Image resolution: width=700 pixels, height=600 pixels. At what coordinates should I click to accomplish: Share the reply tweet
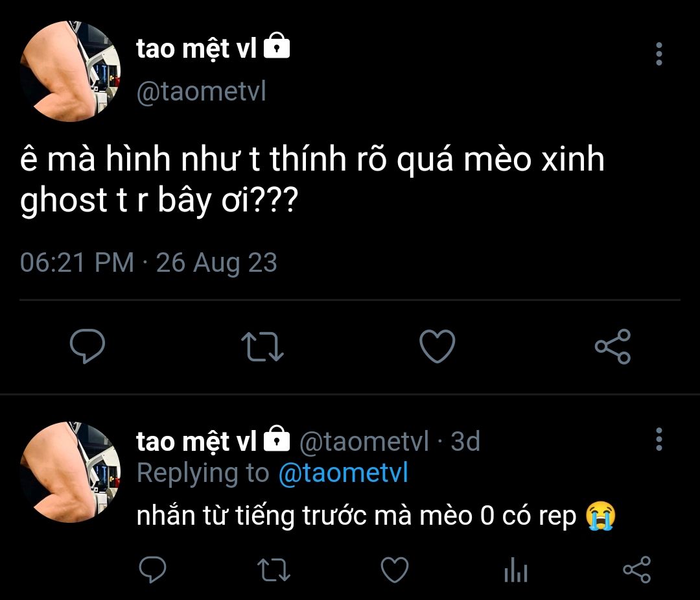pyautogui.click(x=637, y=570)
